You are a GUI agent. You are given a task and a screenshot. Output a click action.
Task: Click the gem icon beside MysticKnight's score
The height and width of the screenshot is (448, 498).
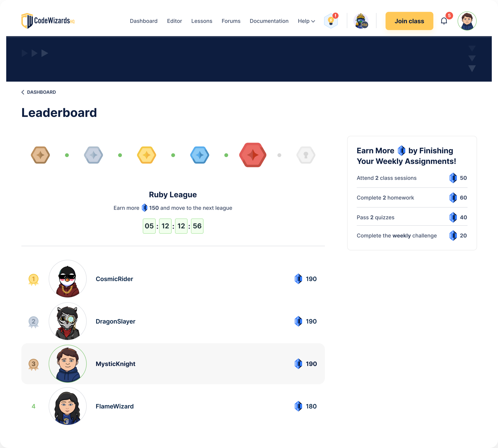[x=298, y=364]
